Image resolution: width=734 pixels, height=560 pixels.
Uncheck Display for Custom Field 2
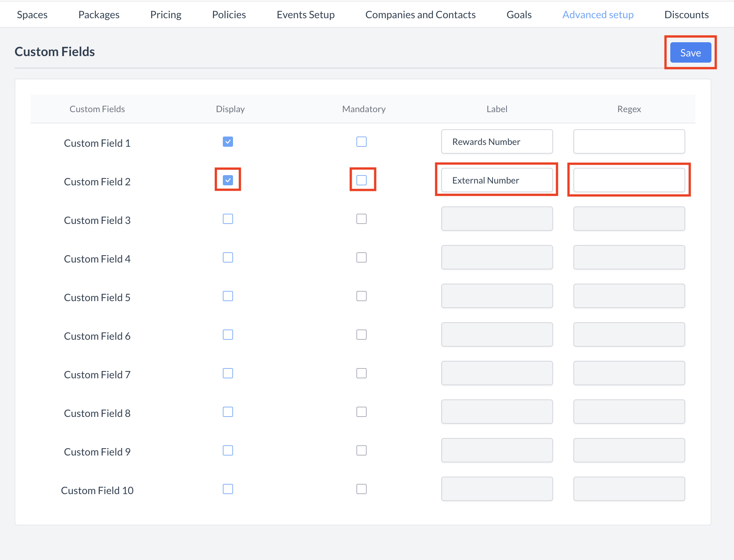tap(228, 180)
